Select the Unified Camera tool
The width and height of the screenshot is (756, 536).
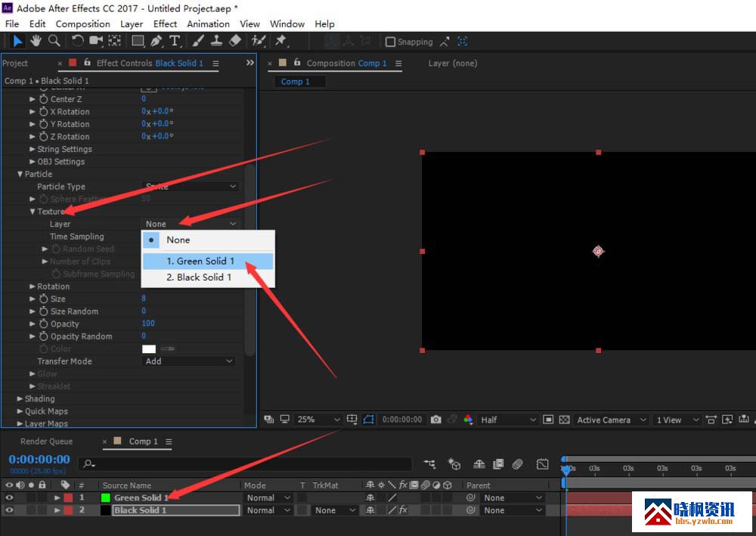coord(96,42)
